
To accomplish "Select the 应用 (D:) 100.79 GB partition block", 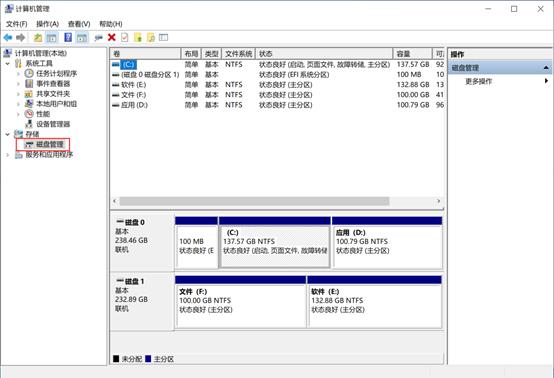I will click(x=387, y=243).
